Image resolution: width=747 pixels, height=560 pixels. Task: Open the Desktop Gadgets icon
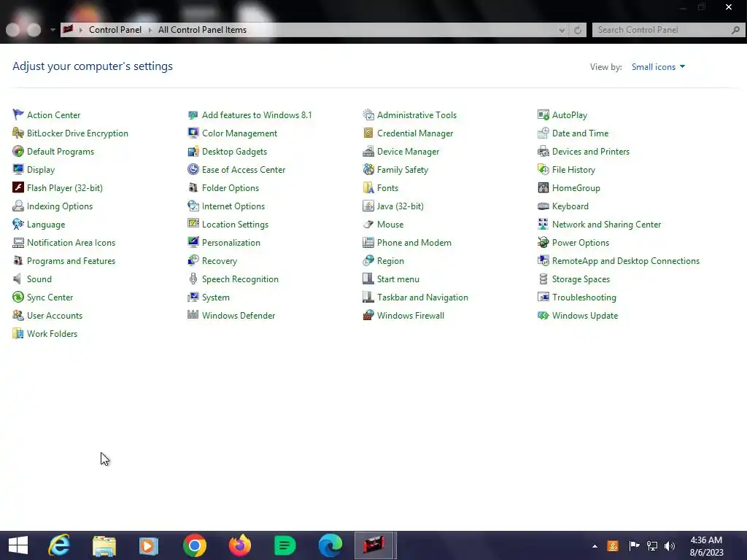(193, 152)
